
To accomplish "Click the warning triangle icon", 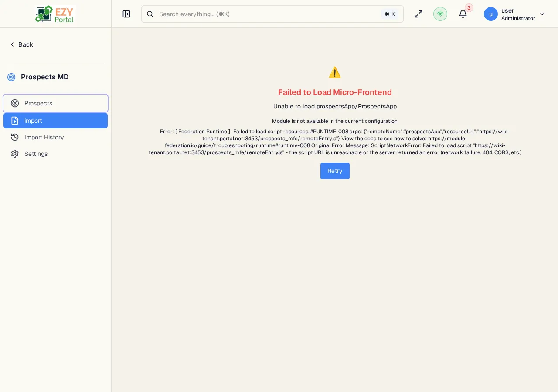I will tap(335, 72).
